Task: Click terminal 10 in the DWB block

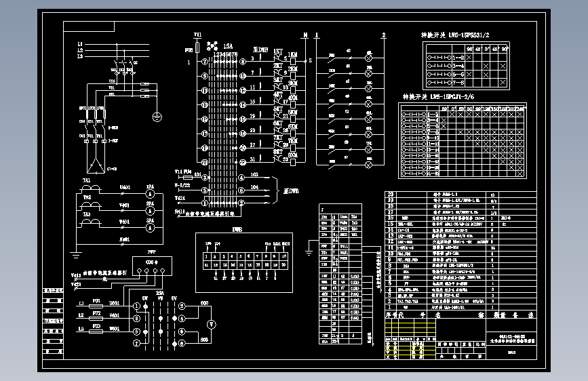Action: point(284,256)
